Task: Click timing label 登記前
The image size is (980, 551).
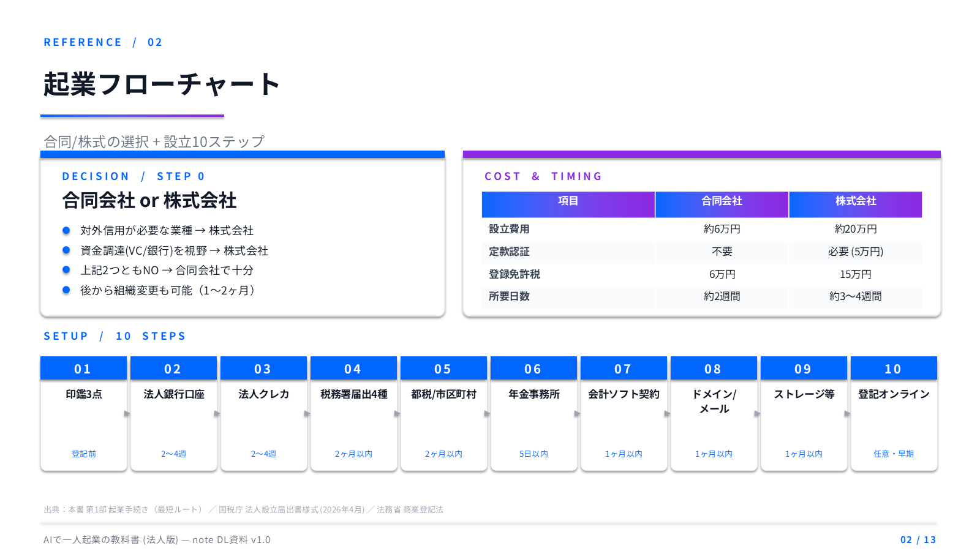Action: pos(84,454)
